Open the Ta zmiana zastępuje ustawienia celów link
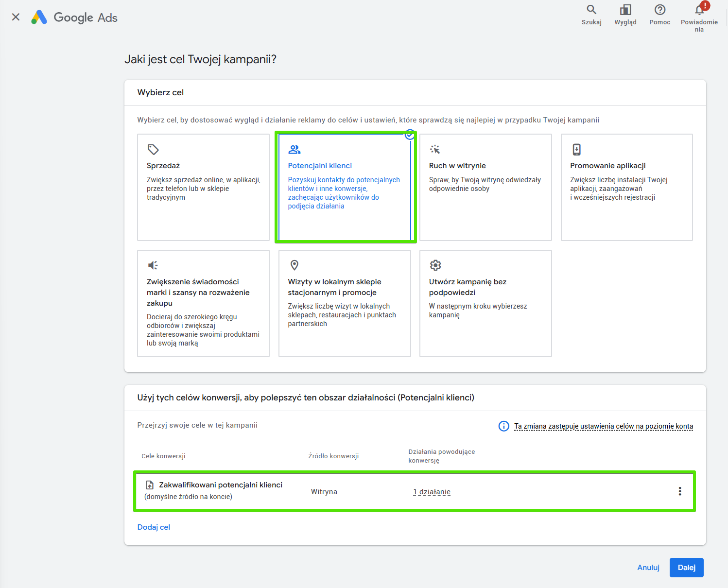 click(603, 426)
